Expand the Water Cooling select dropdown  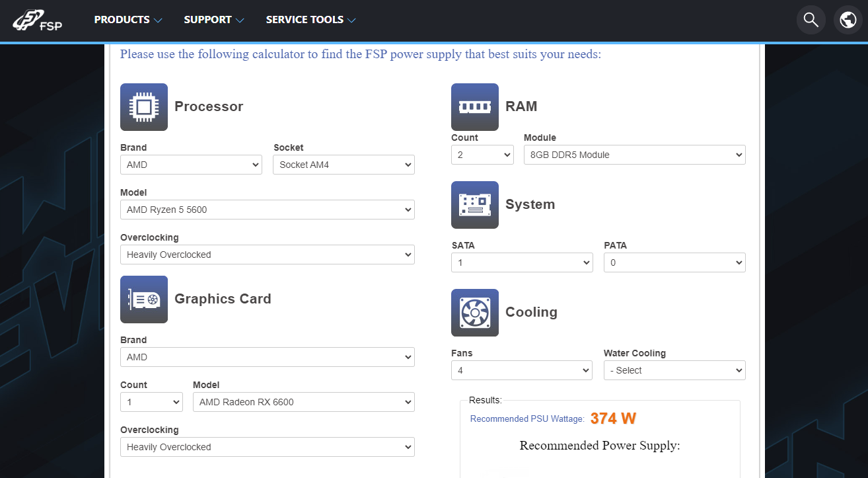point(674,370)
